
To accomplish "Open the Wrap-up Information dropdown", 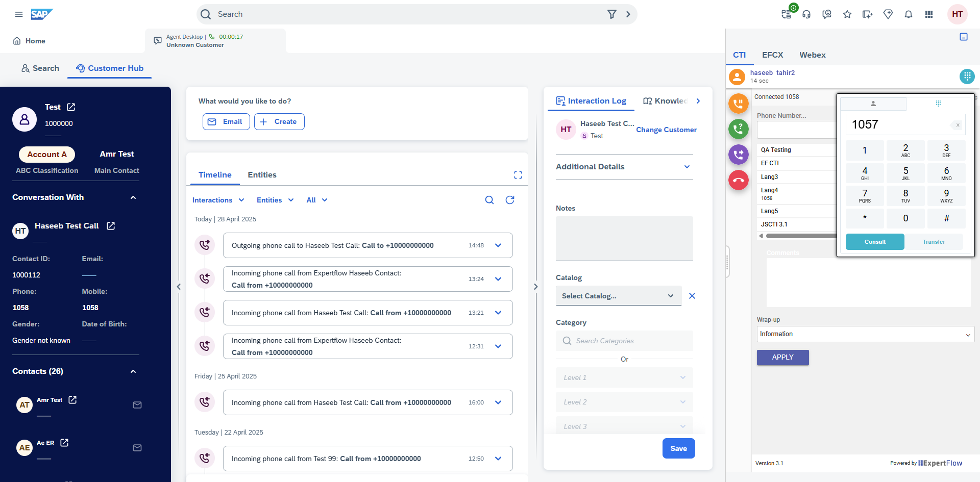I will (865, 334).
